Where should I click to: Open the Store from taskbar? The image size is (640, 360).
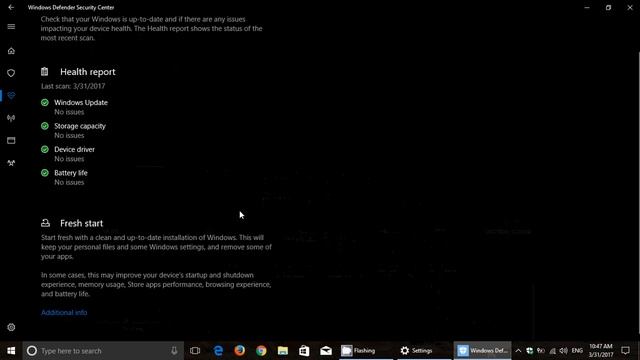[x=304, y=351]
